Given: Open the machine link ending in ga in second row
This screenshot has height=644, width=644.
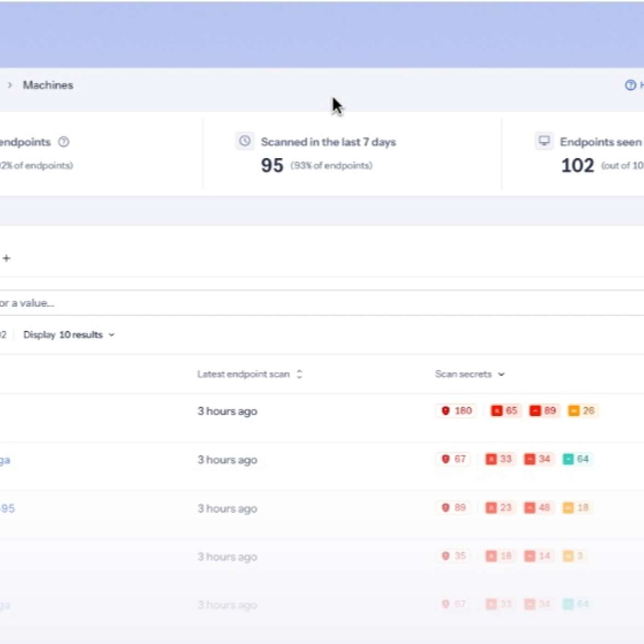Looking at the screenshot, I should coord(5,460).
